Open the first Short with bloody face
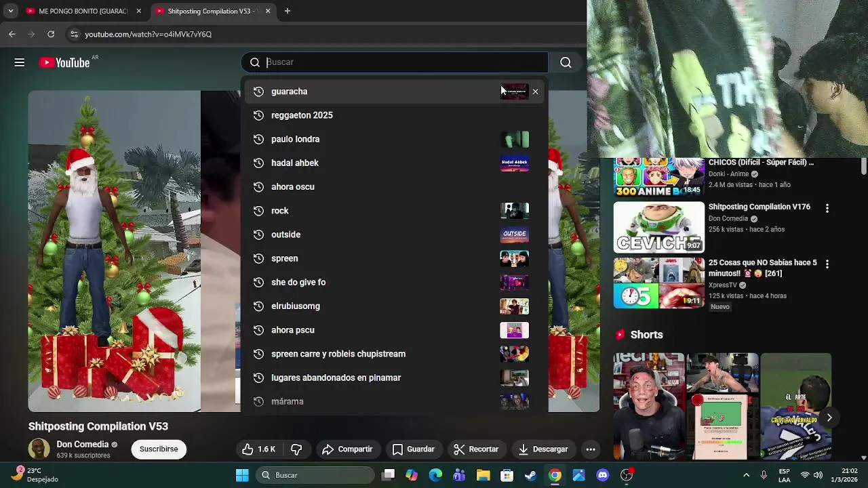Viewport: 868px width, 488px height. [x=649, y=407]
